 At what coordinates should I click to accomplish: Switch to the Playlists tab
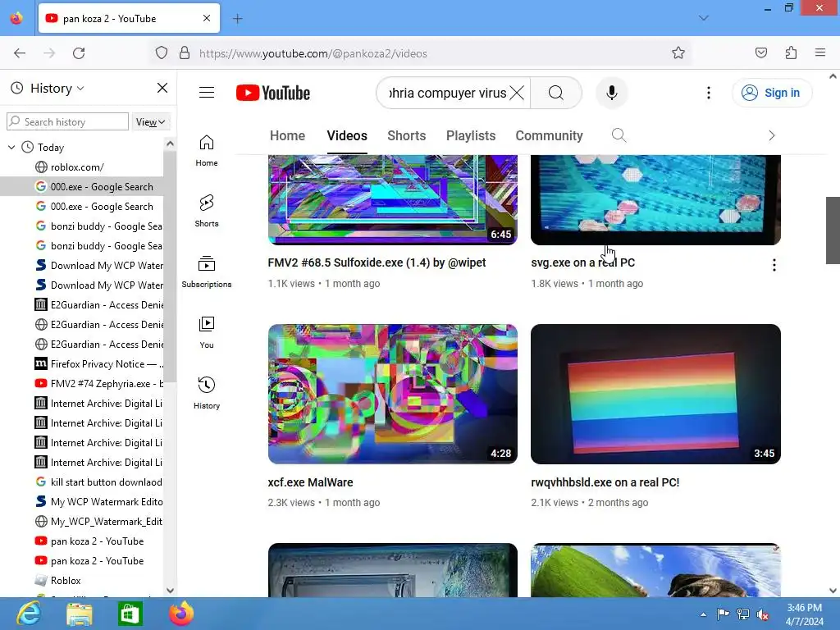point(471,135)
